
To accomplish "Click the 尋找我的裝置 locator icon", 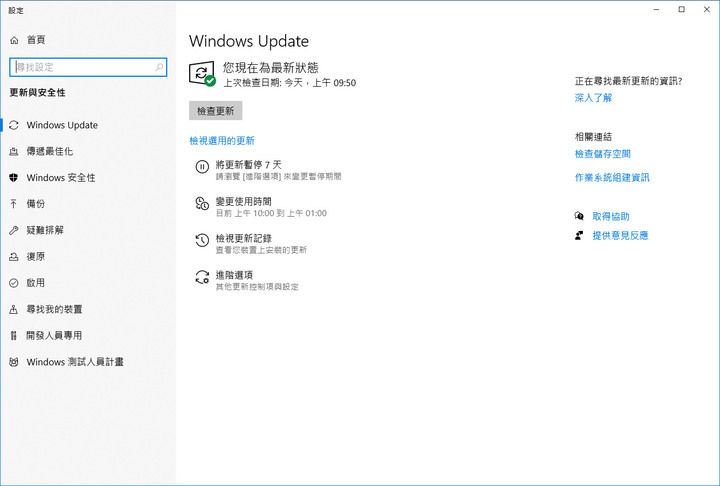I will 14,309.
